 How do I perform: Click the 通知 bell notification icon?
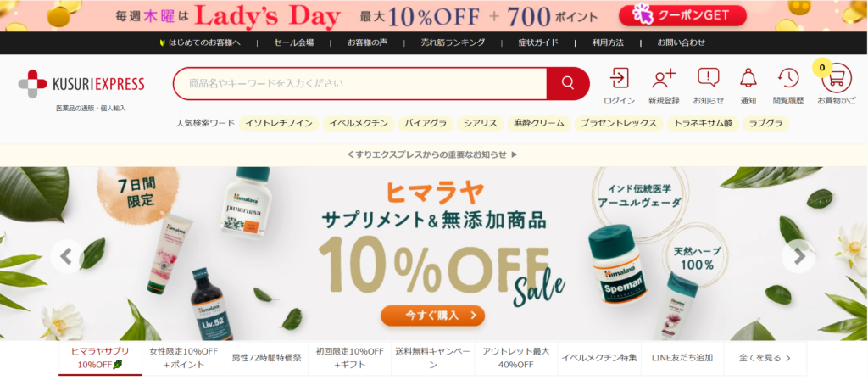click(x=748, y=86)
